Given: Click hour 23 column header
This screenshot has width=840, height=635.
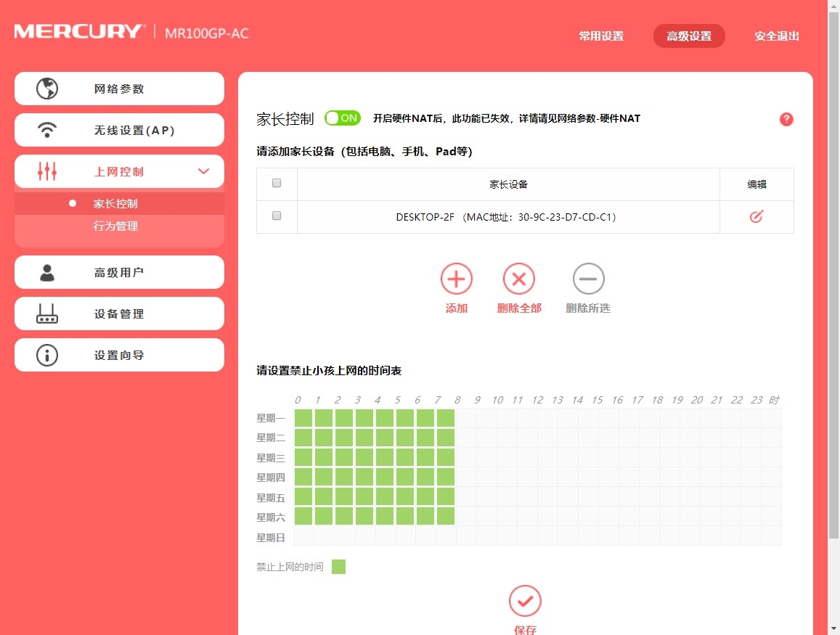Looking at the screenshot, I should (x=757, y=400).
